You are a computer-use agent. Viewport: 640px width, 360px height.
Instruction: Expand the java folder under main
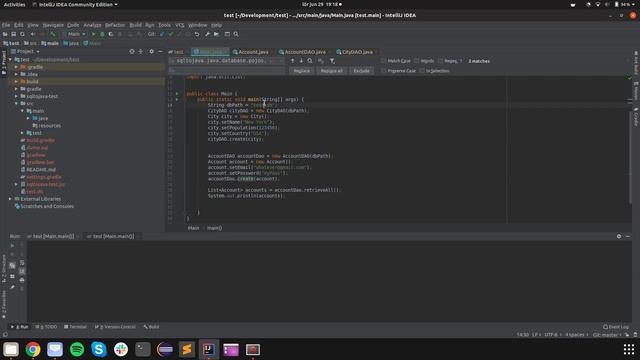click(x=28, y=118)
